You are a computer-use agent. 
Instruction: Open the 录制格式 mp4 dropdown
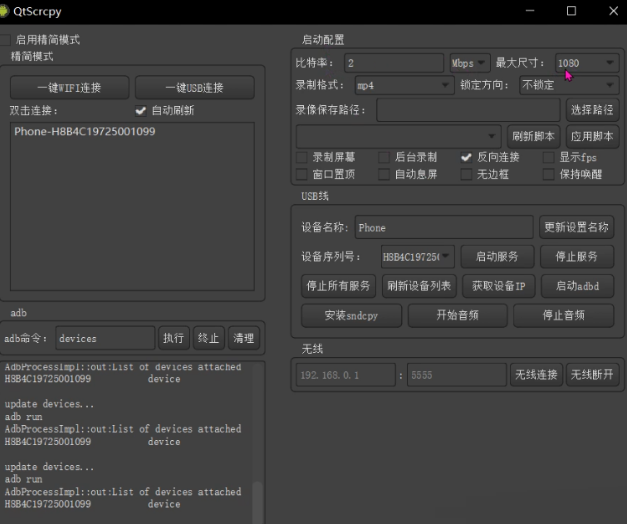pyautogui.click(x=404, y=86)
